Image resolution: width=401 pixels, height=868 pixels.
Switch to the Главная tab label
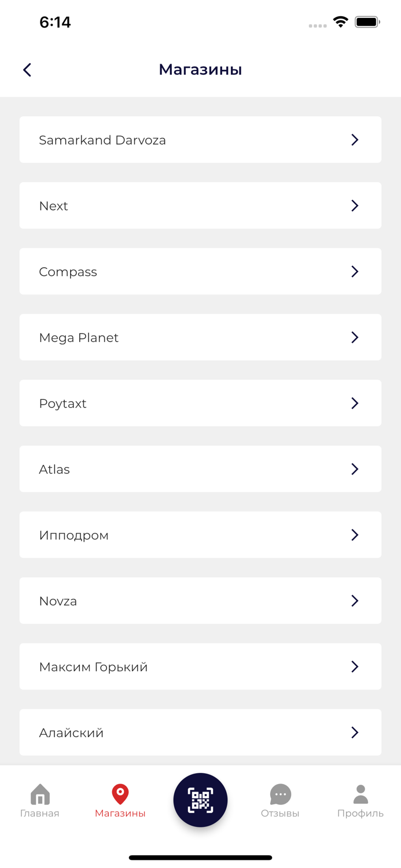pos(40,813)
